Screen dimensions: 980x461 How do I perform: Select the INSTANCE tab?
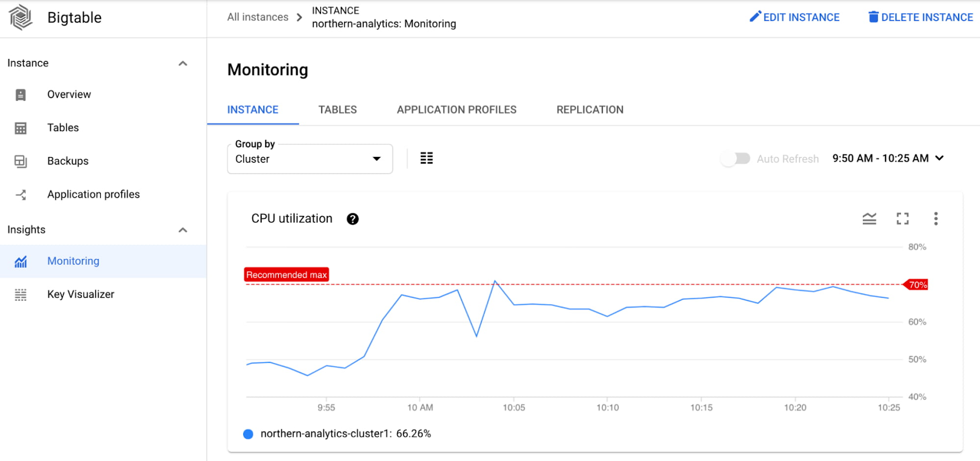click(252, 110)
